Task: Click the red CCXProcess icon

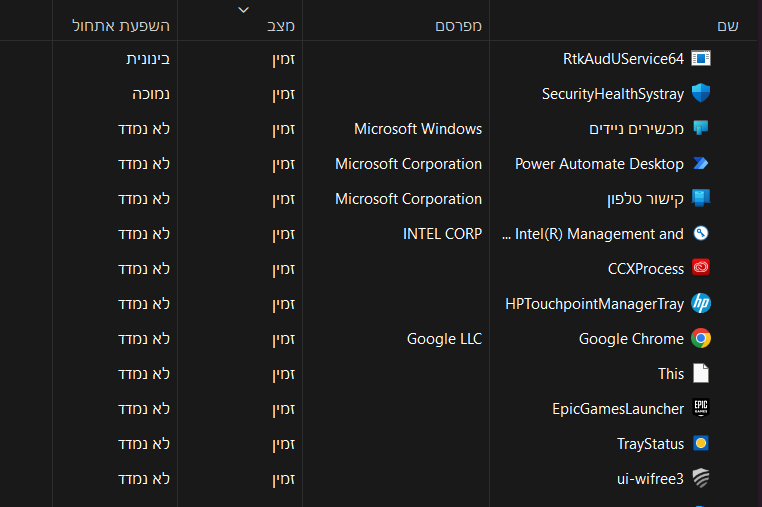Action: (701, 269)
